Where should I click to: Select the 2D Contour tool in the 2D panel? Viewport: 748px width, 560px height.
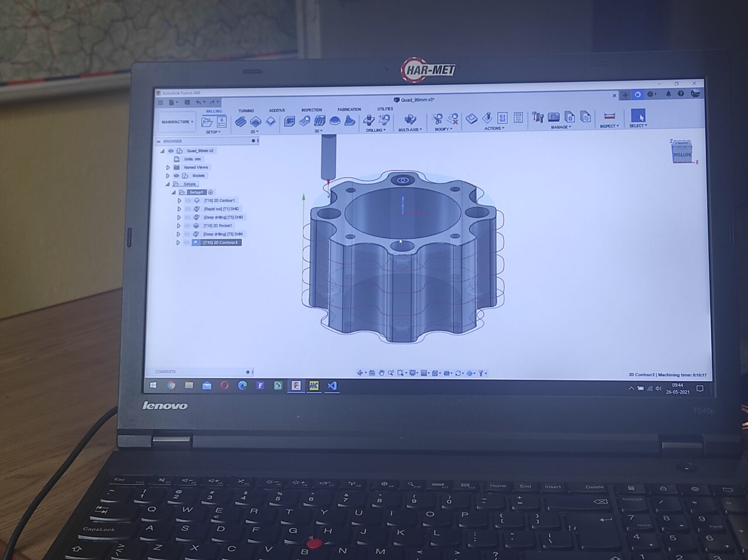point(271,120)
